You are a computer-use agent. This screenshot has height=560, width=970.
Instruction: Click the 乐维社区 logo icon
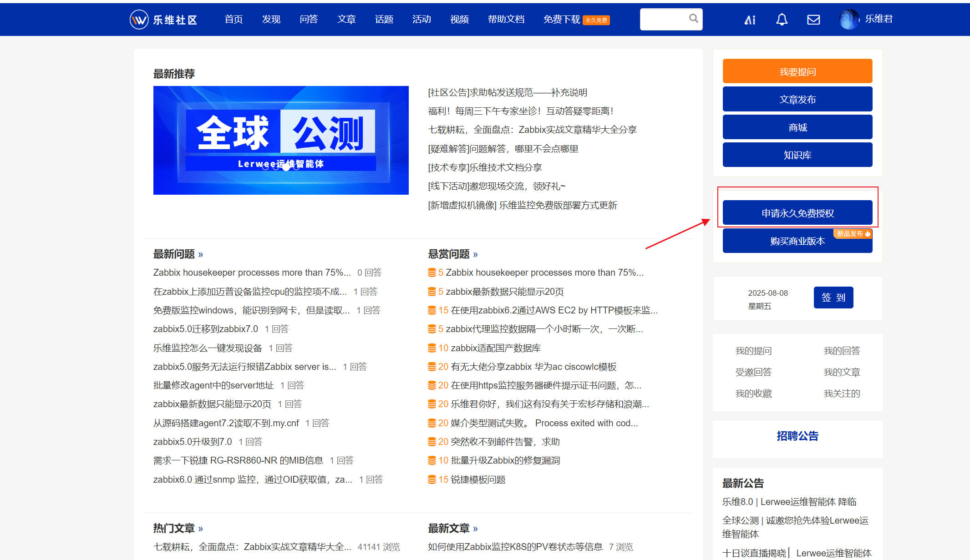pos(139,20)
